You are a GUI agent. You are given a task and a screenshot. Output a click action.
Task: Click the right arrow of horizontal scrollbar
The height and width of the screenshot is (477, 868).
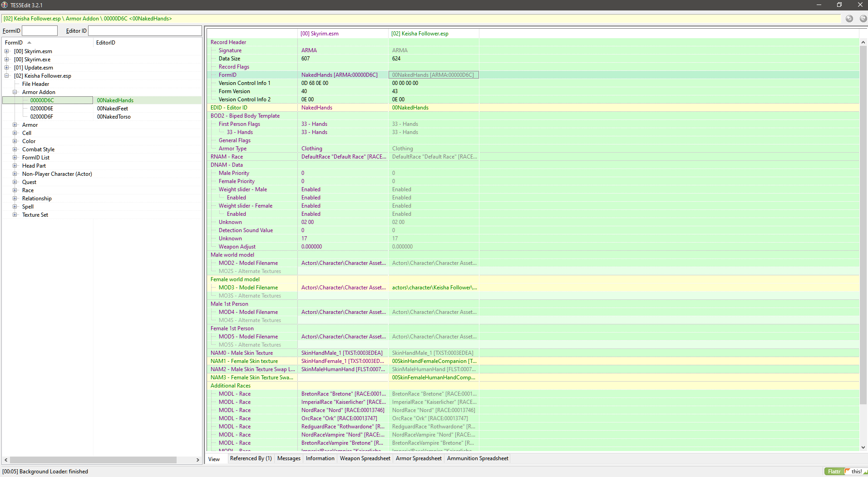197,460
